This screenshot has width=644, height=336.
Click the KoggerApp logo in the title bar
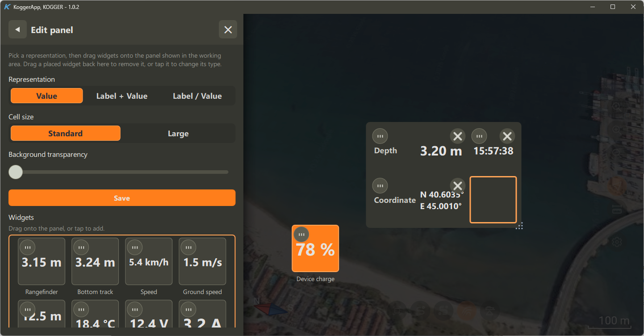(7, 7)
